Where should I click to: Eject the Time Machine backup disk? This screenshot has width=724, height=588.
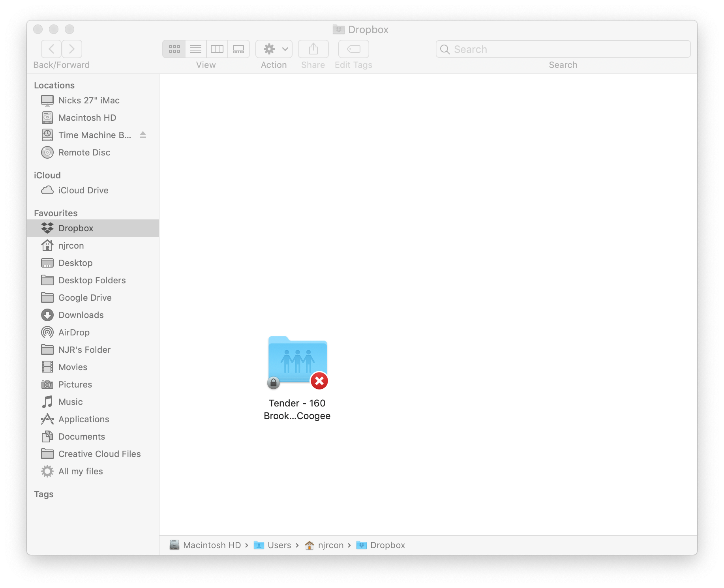143,135
